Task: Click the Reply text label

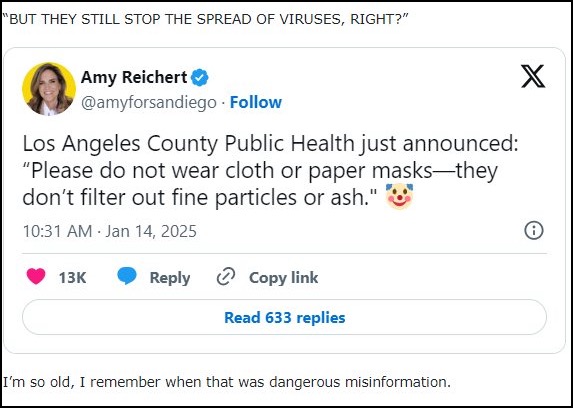Action: (x=170, y=278)
